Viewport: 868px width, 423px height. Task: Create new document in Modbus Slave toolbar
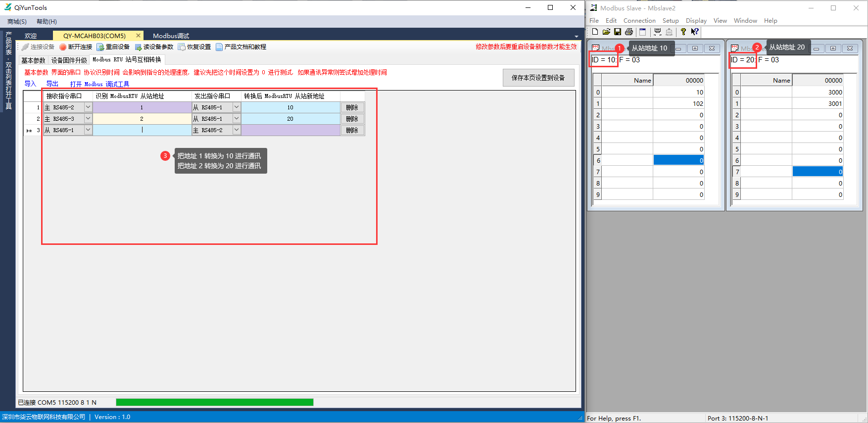pos(595,32)
